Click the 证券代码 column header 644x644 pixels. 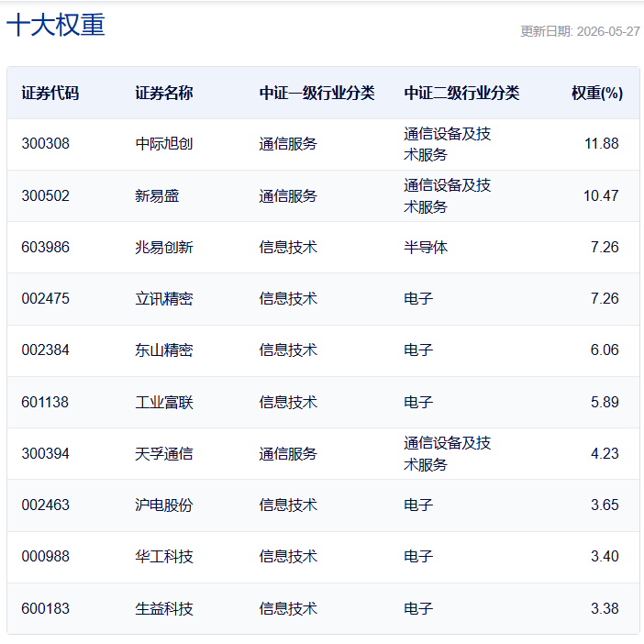coord(50,93)
